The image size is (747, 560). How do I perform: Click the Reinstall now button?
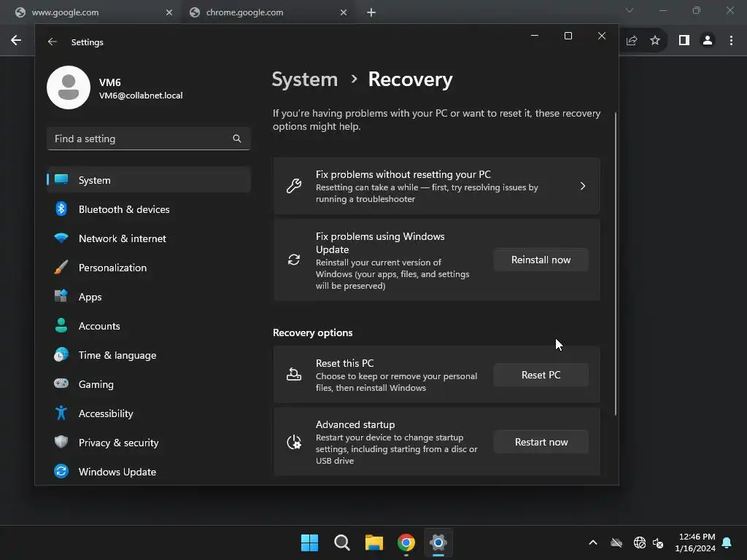[541, 260]
